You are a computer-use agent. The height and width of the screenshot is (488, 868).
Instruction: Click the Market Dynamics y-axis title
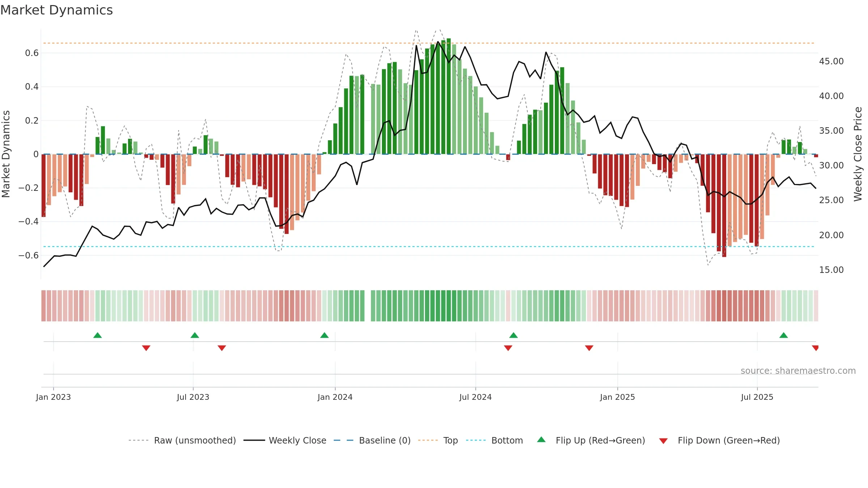click(6, 154)
